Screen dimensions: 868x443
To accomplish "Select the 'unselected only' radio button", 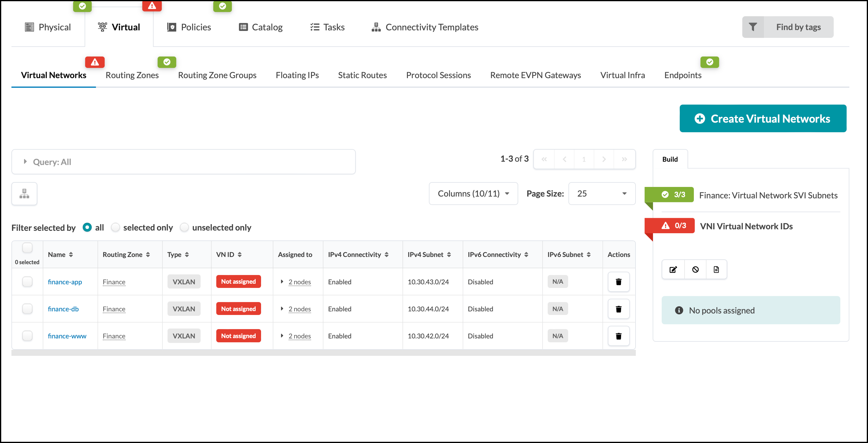I will (x=184, y=228).
